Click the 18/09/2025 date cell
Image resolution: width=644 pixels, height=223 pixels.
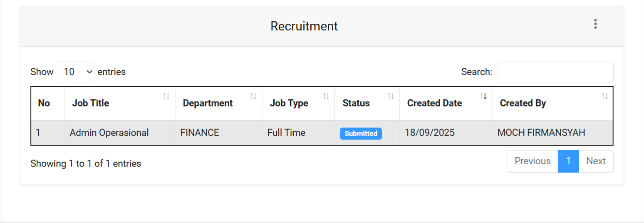pos(430,133)
